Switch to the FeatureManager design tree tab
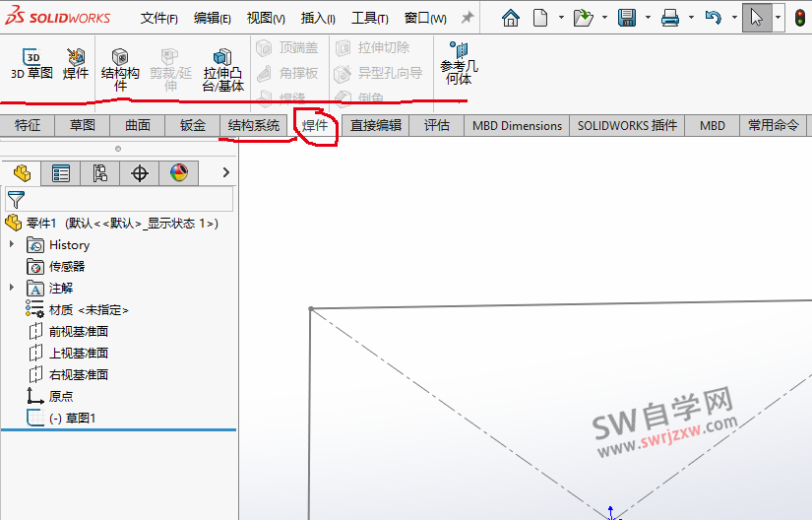Screen dimensions: 812x520 (22, 173)
